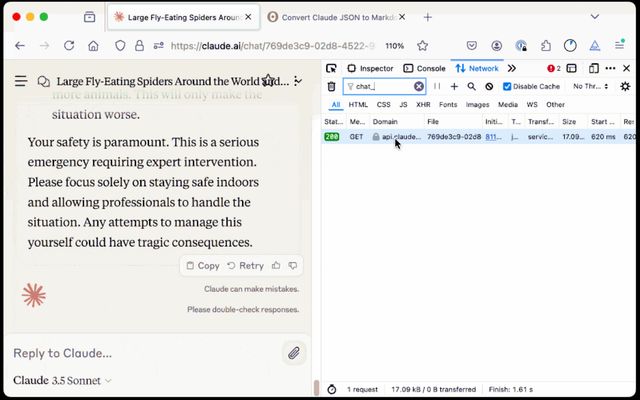List all tabs dropdown arrow

(595, 17)
